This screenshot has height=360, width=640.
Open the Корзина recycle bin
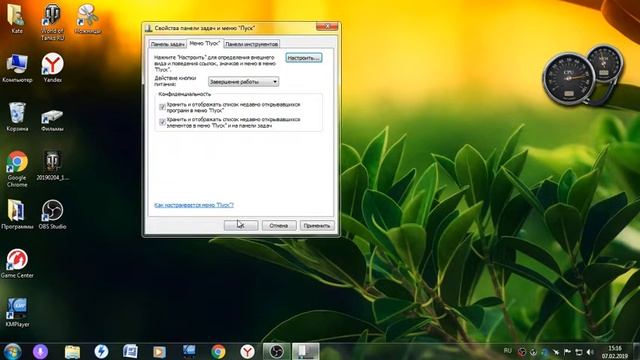point(17,117)
